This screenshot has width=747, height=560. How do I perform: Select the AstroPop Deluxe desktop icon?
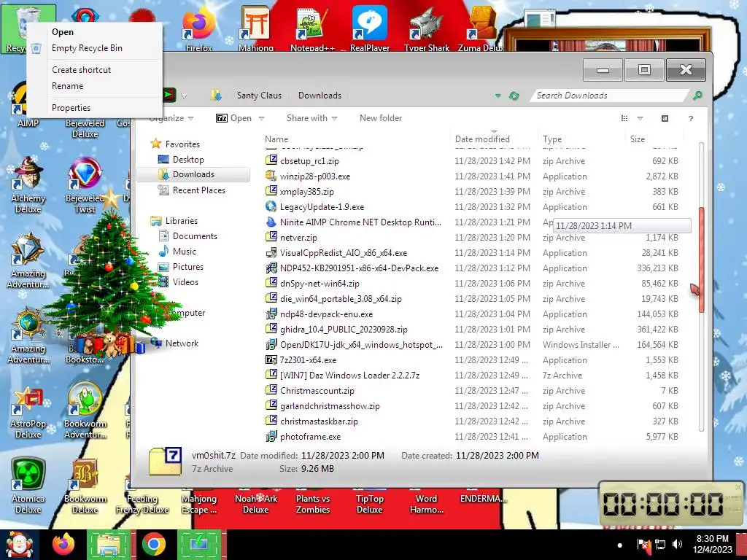tap(28, 411)
